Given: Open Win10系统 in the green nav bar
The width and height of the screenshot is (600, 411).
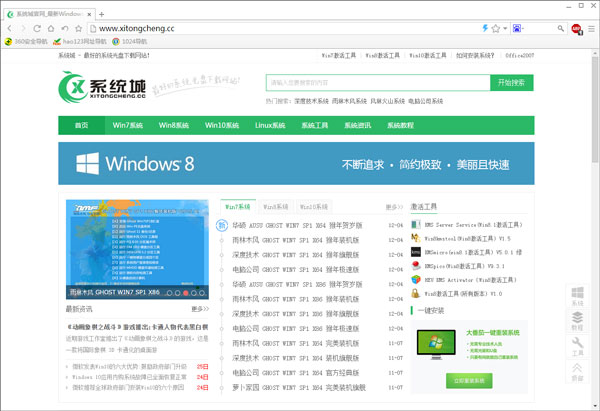Looking at the screenshot, I should pyautogui.click(x=222, y=125).
